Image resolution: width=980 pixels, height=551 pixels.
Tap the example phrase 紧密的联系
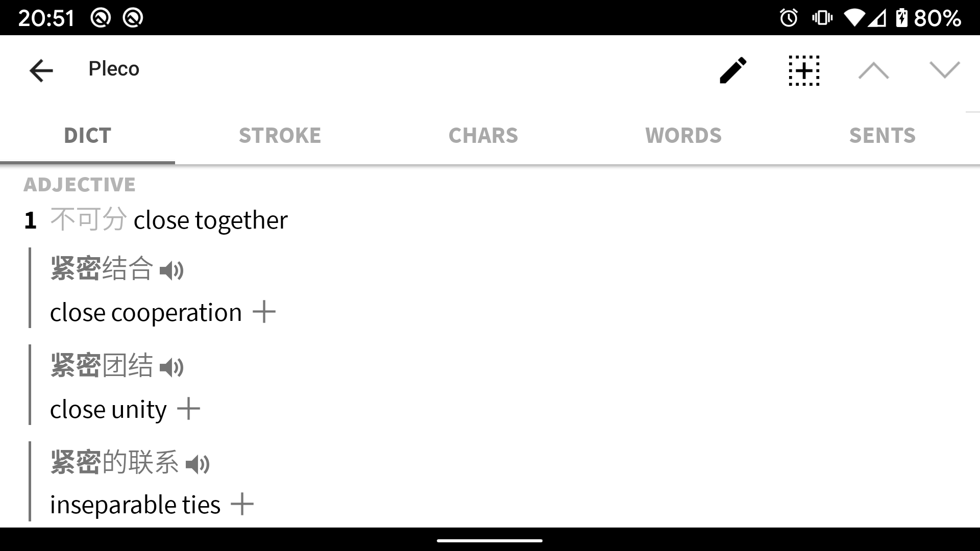(114, 462)
